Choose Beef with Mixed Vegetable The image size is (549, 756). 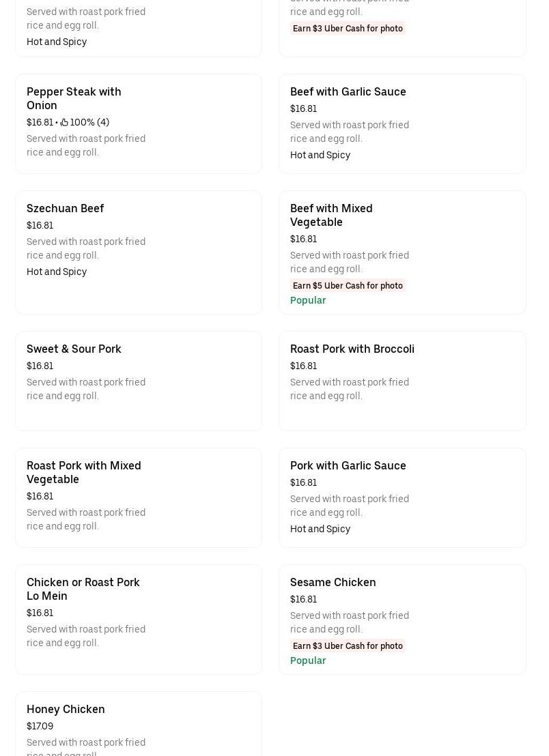[x=331, y=215]
